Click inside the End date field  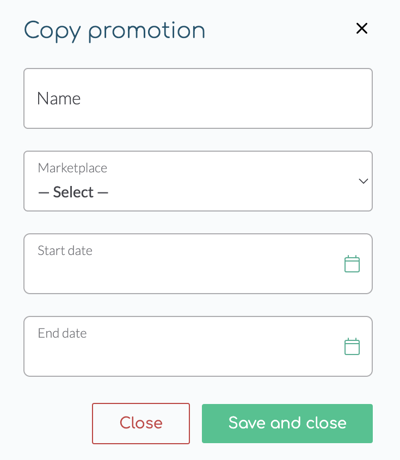coord(198,346)
